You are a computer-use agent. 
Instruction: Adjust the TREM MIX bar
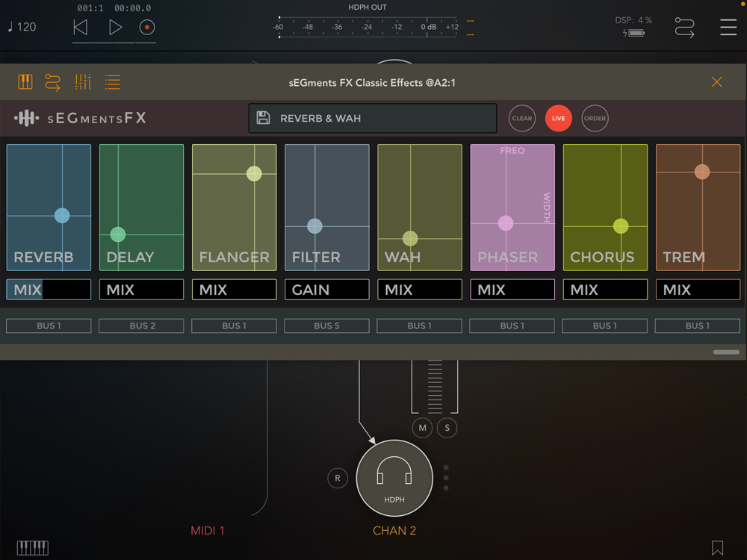698,290
